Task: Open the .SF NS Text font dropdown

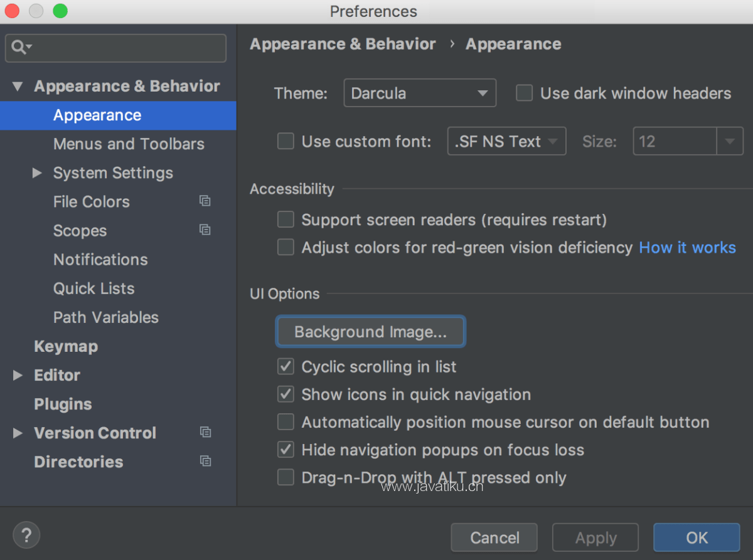Action: (x=506, y=141)
